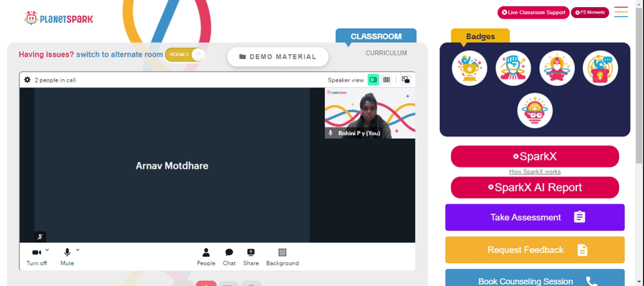Screen dimensions: 644x286
Task: Launch SparkX
Action: click(x=535, y=157)
